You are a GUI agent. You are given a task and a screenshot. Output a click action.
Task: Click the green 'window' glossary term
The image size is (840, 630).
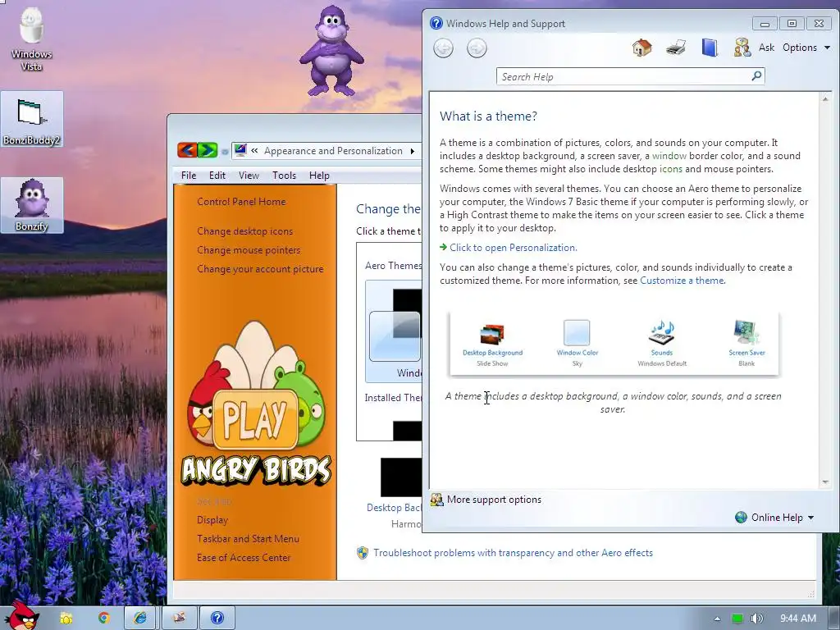point(669,156)
